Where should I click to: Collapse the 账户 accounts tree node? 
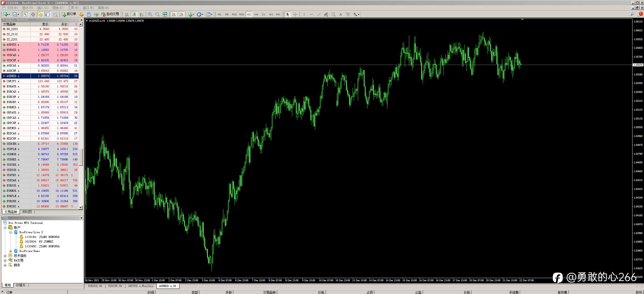coord(5,227)
